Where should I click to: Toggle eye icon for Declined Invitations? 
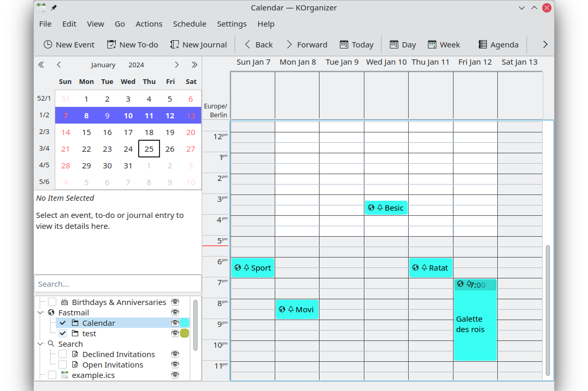pos(175,355)
